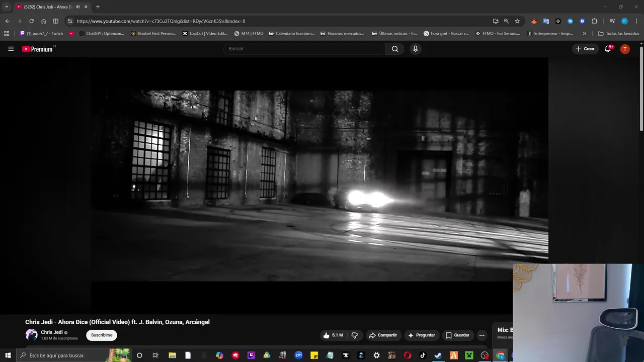Open Todos los favoritos folder
This screenshot has width=644, height=362.
coord(618,34)
